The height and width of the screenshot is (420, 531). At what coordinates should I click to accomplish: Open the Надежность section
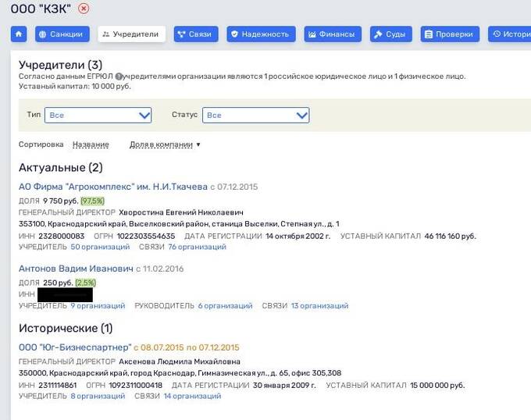click(x=261, y=34)
